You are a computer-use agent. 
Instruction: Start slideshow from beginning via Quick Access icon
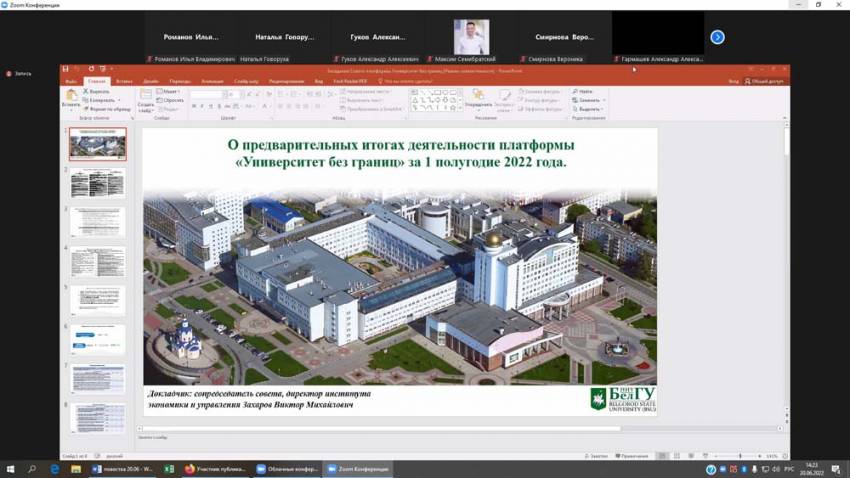[x=102, y=69]
